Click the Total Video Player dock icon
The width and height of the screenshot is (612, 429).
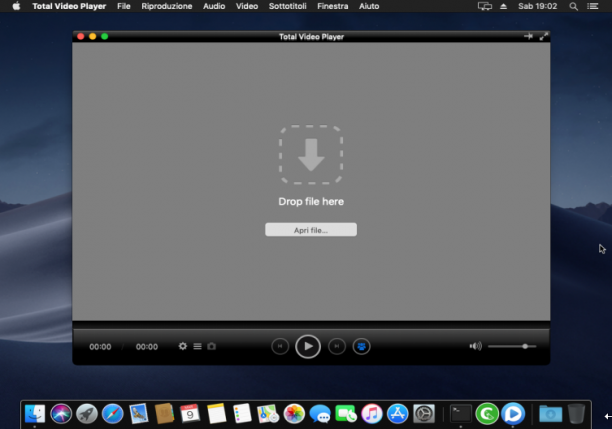point(513,414)
